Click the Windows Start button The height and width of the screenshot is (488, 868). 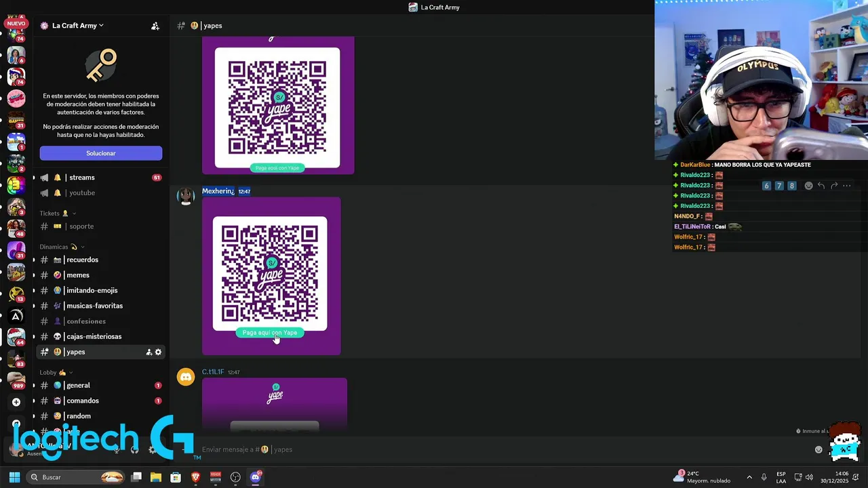point(14,477)
